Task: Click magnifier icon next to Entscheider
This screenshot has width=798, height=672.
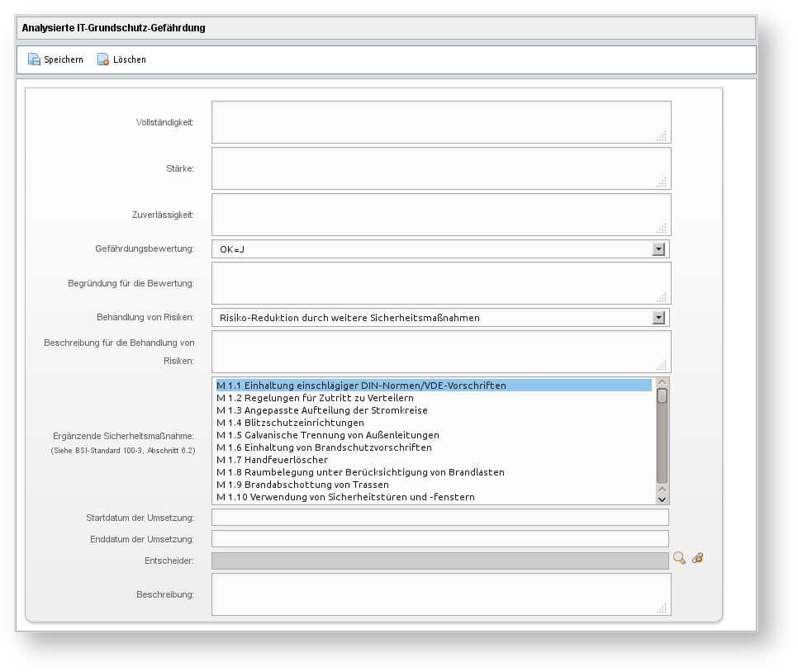Action: tap(679, 559)
